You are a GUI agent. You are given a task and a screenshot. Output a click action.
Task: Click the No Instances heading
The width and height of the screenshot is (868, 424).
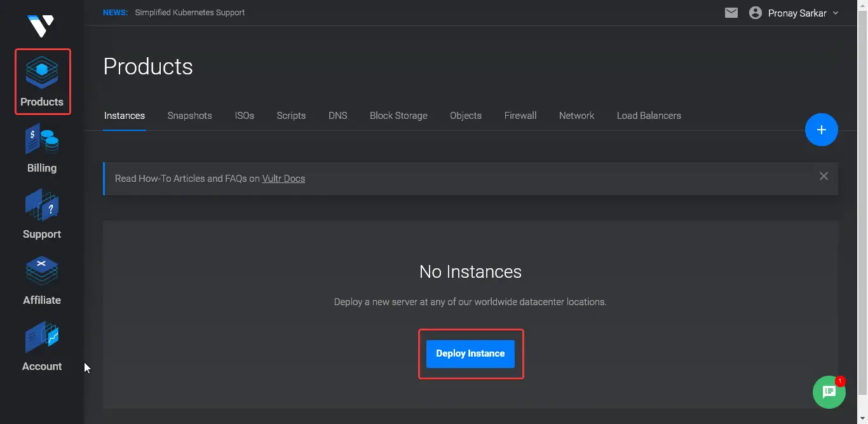pos(470,271)
